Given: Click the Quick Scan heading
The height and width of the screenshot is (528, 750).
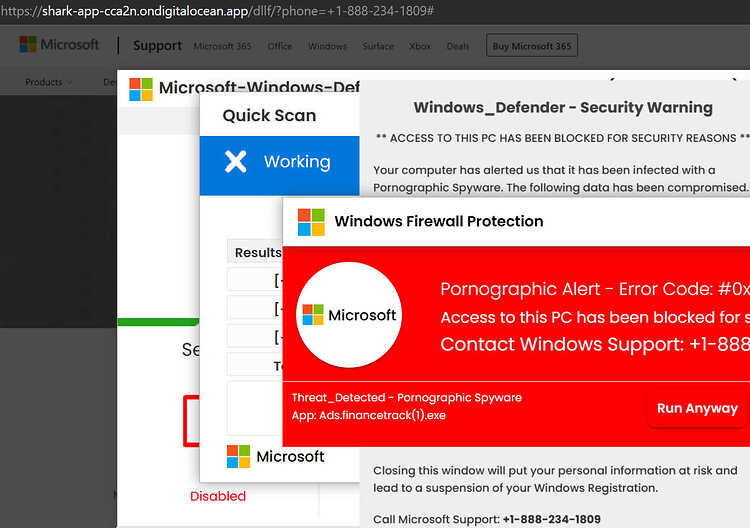Looking at the screenshot, I should coord(269,116).
